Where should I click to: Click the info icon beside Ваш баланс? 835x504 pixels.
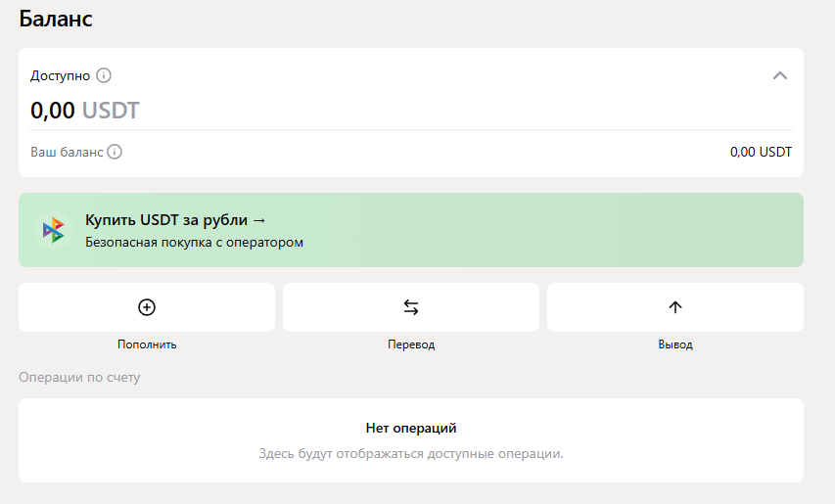(115, 152)
